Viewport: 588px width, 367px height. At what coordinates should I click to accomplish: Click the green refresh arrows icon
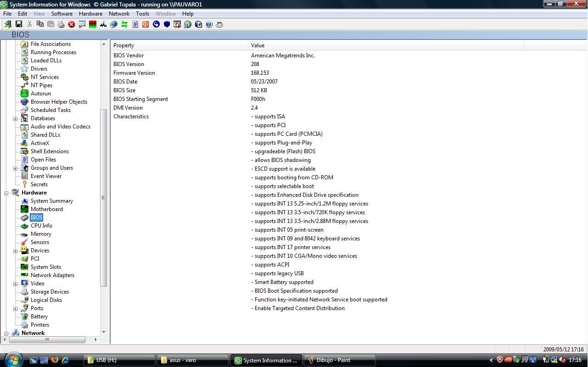[124, 24]
